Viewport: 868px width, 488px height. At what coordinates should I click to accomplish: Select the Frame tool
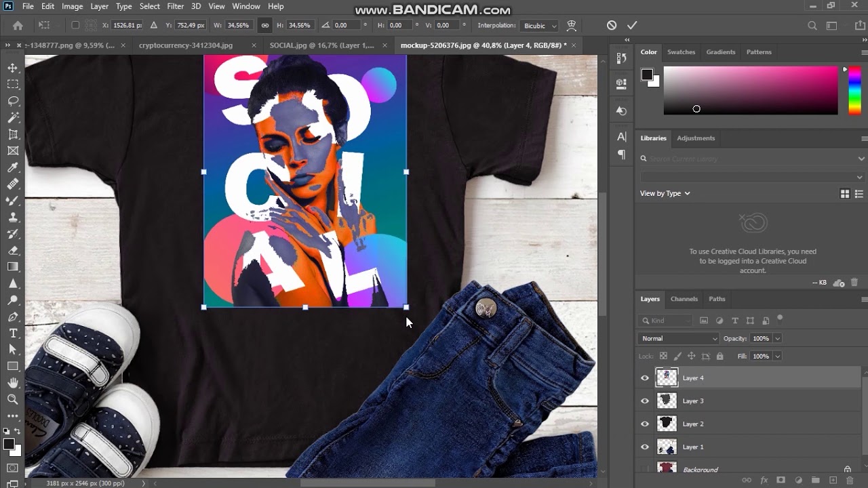coord(13,150)
